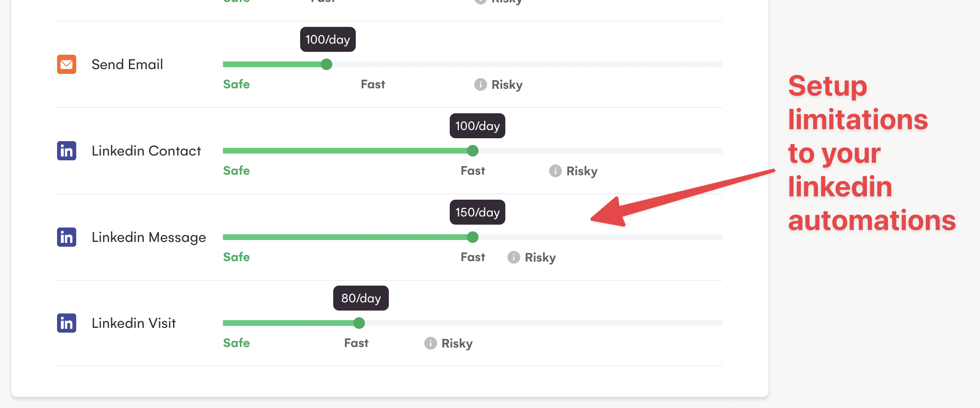Click the Safe label under Send Email slider

(x=236, y=84)
